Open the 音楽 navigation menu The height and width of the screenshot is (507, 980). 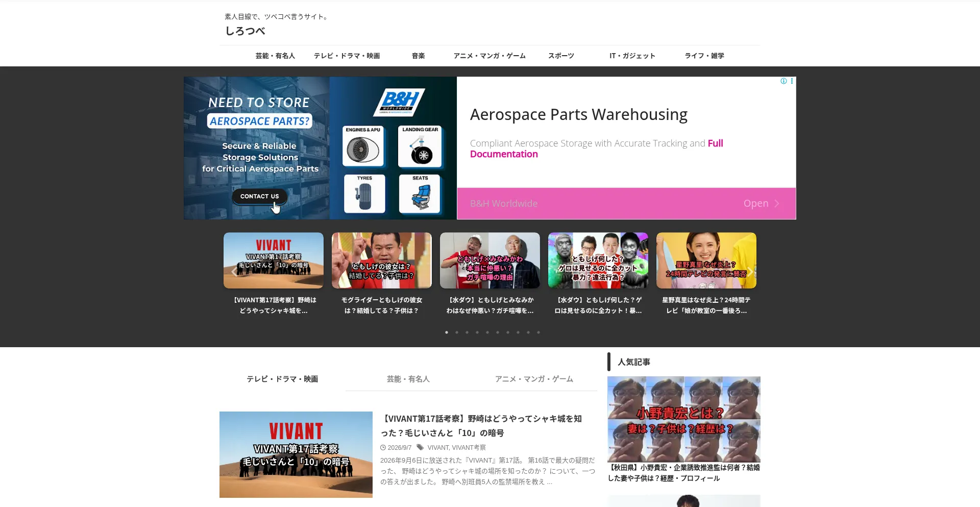coord(418,56)
